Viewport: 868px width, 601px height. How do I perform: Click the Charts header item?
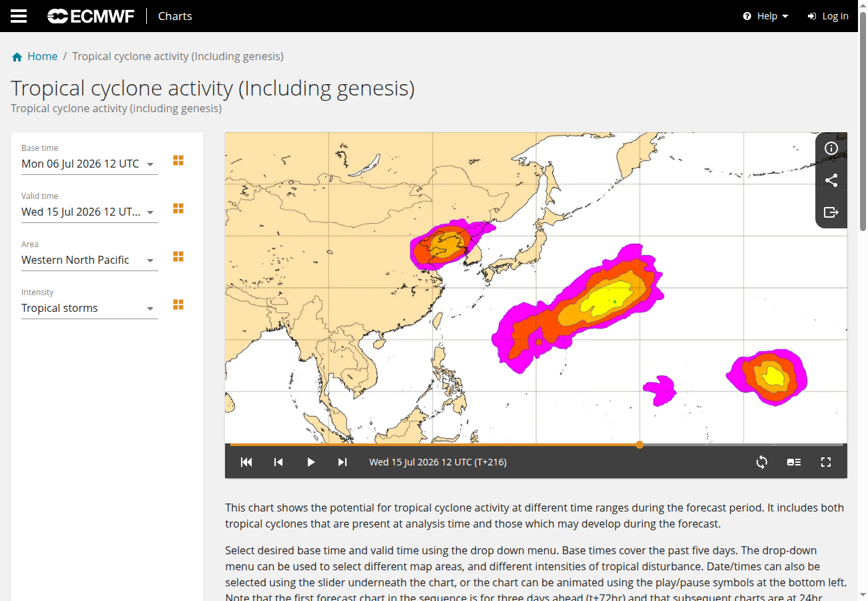[x=175, y=16]
